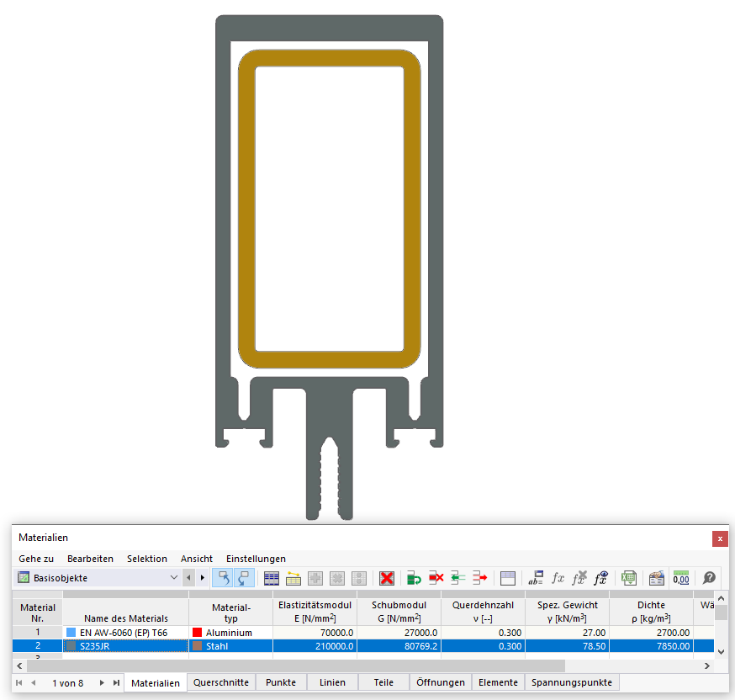
Task: Open the Basisobjekte dropdown list
Action: point(98,578)
